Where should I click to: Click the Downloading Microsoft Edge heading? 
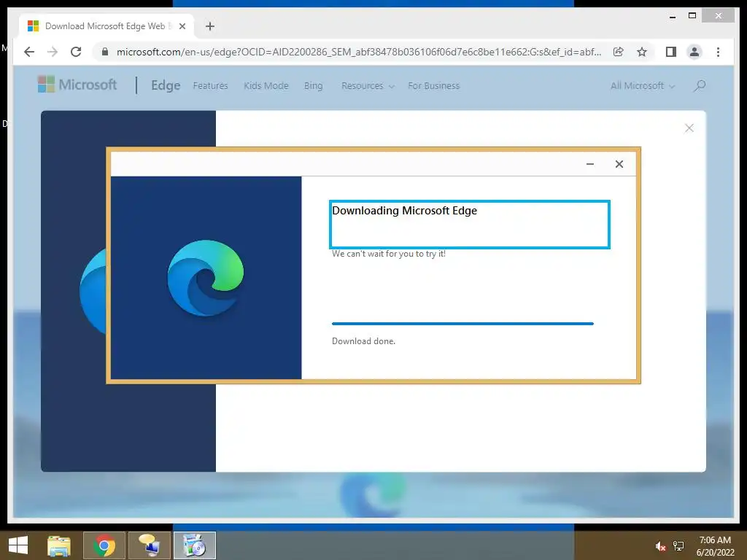pos(404,211)
